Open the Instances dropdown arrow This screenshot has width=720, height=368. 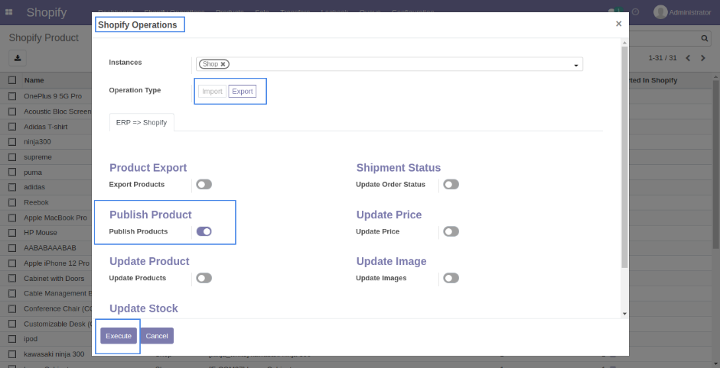(x=576, y=66)
